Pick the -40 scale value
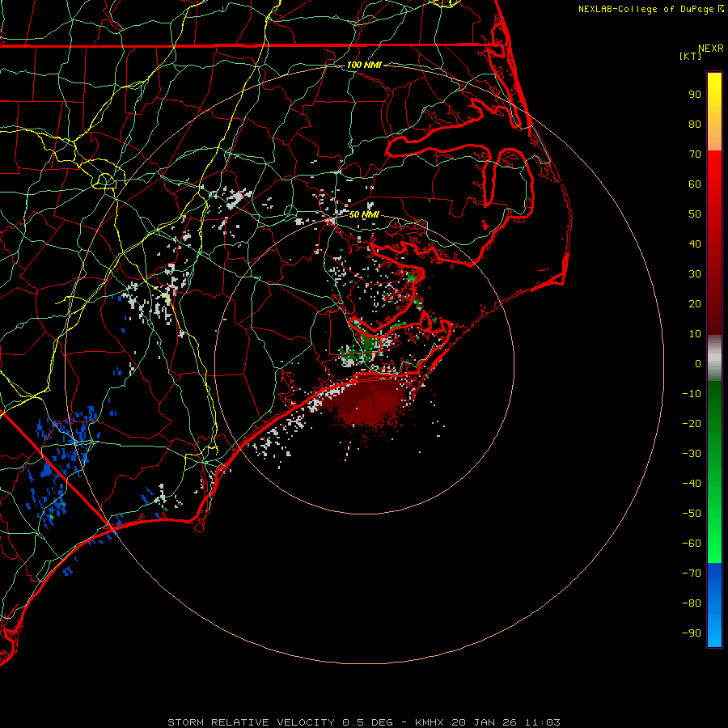 (x=692, y=484)
